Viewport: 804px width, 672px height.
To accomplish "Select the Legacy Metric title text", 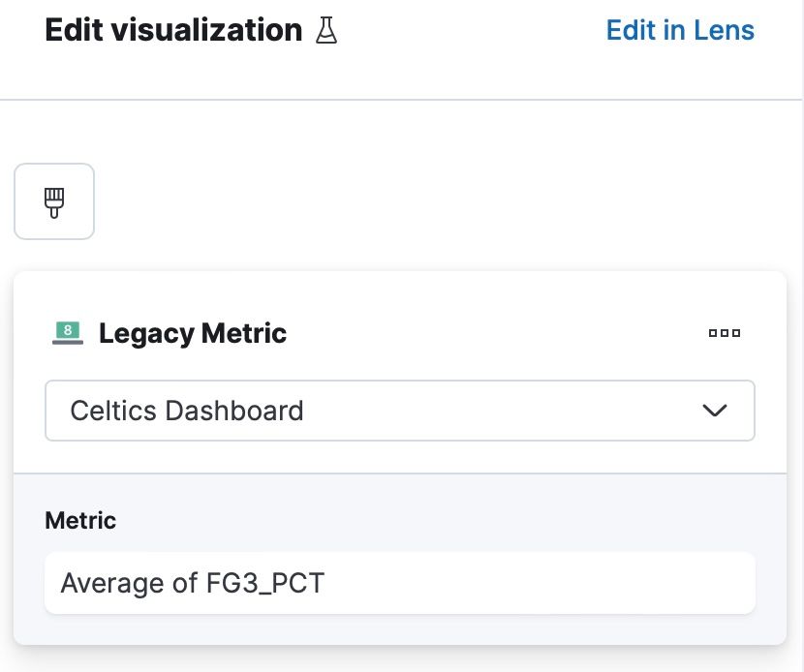I will coord(193,333).
